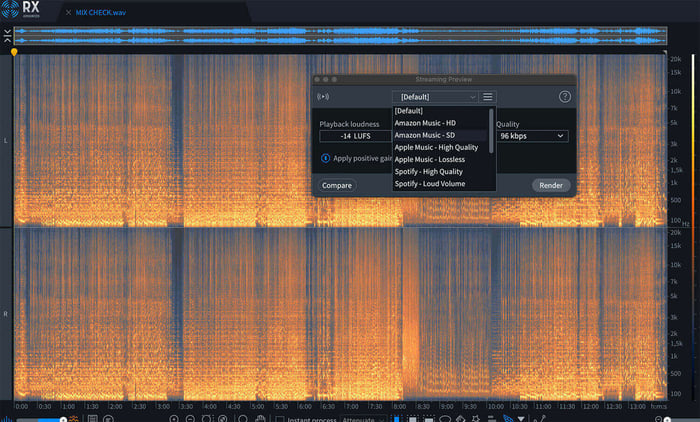This screenshot has height=422, width=700.
Task: Open the 96 kbps Quality dropdown
Action: pos(532,136)
